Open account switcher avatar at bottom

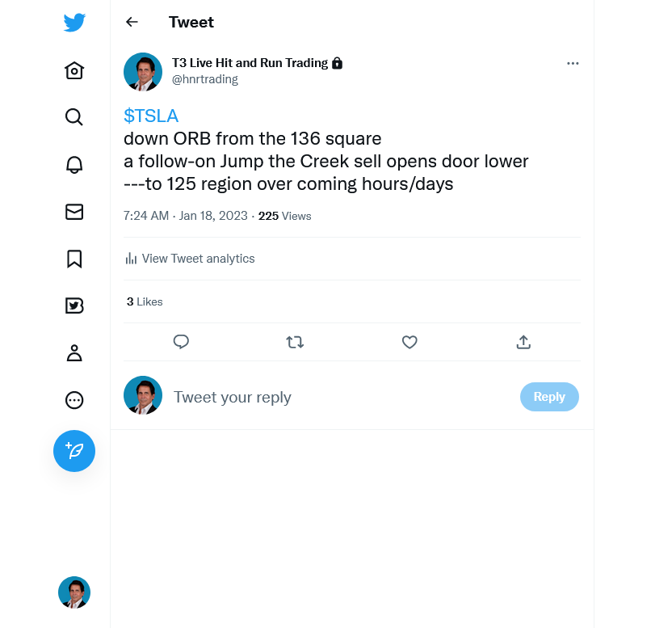(74, 592)
